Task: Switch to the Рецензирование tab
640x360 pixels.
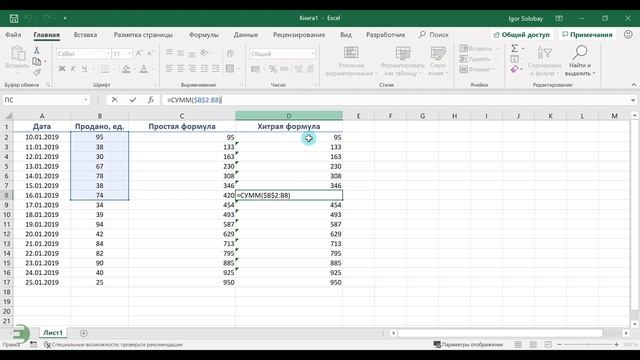Action: [x=299, y=35]
